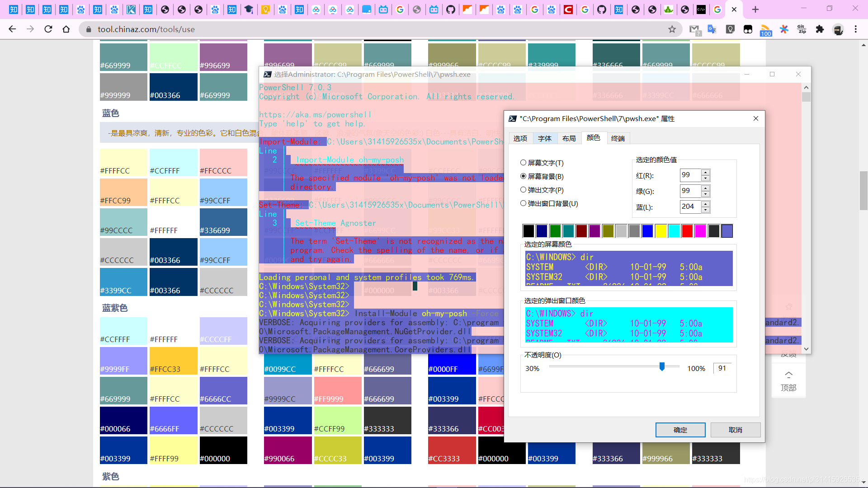Reload the current page

[x=48, y=29]
